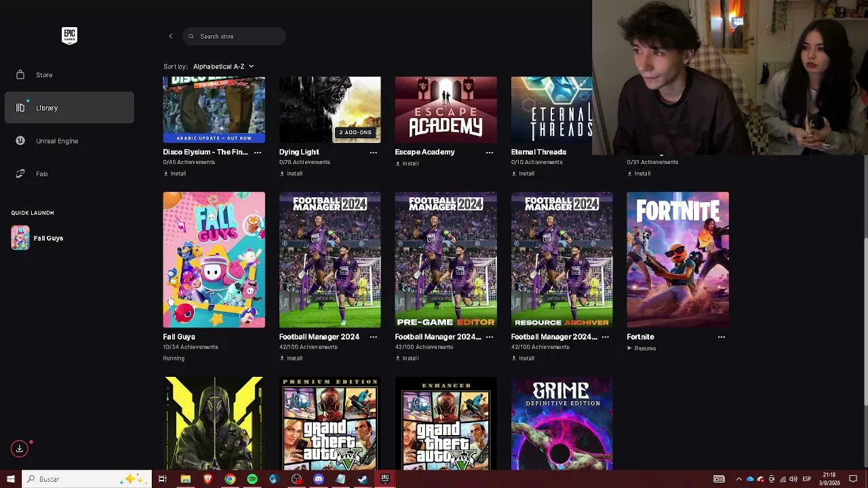
Task: Open Steam from the taskbar
Action: click(x=363, y=479)
